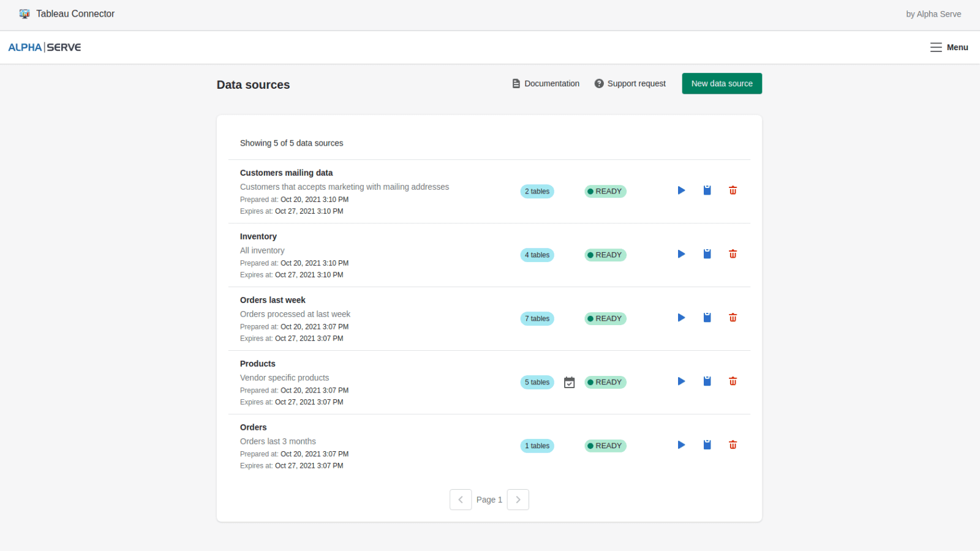Delete the Products data source
The width and height of the screenshot is (980, 551).
(x=733, y=381)
